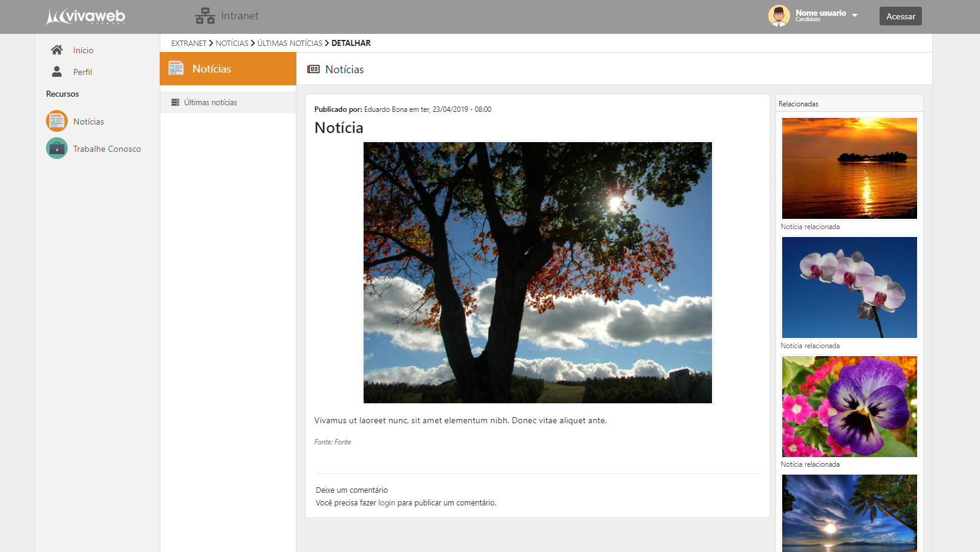980x552 pixels.
Task: Expand the Nome usuario dropdown arrow
Action: click(x=855, y=15)
